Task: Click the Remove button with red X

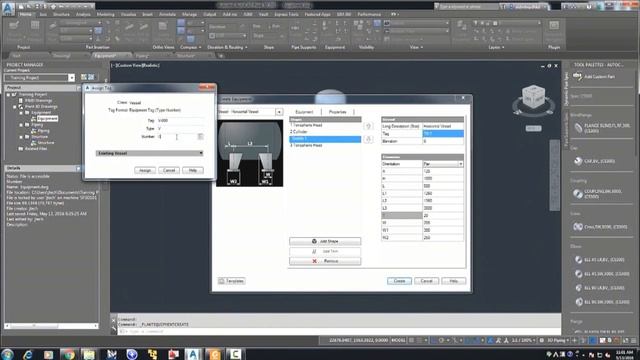Action: (325, 261)
